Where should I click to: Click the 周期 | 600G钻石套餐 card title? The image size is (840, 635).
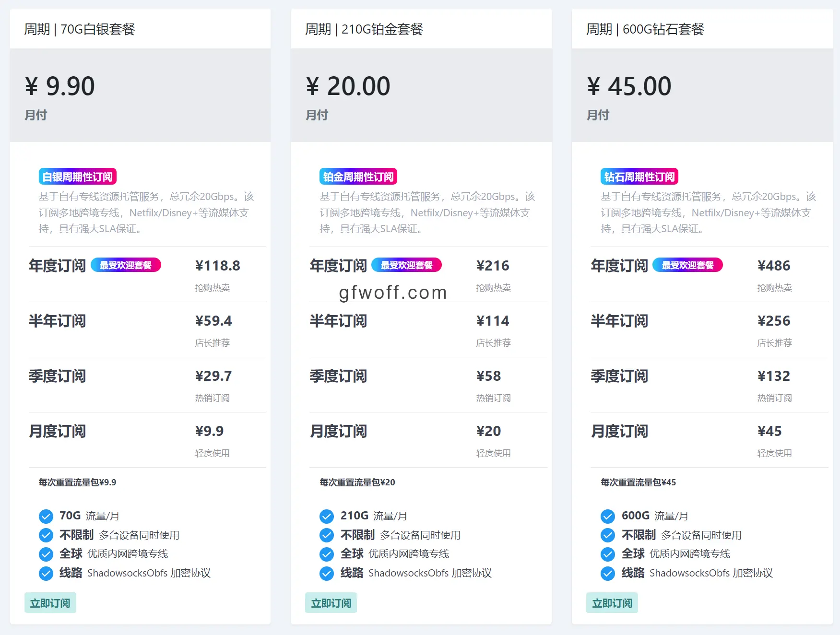point(645,29)
